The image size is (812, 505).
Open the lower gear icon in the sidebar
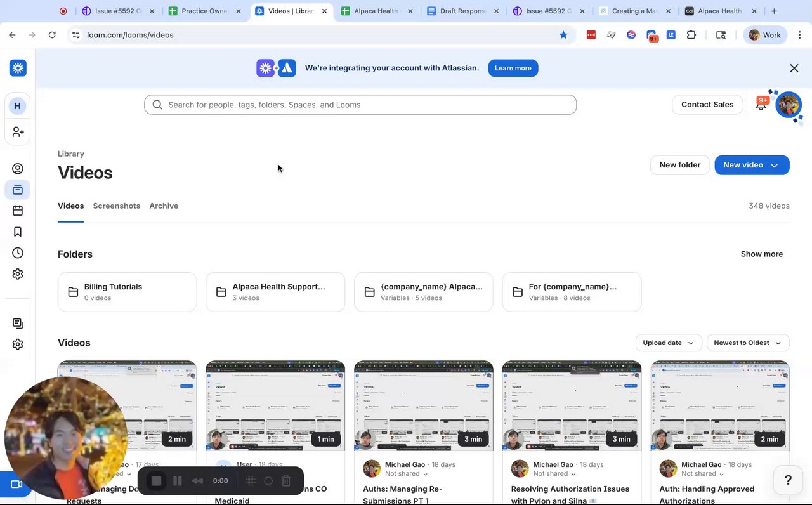(18, 344)
